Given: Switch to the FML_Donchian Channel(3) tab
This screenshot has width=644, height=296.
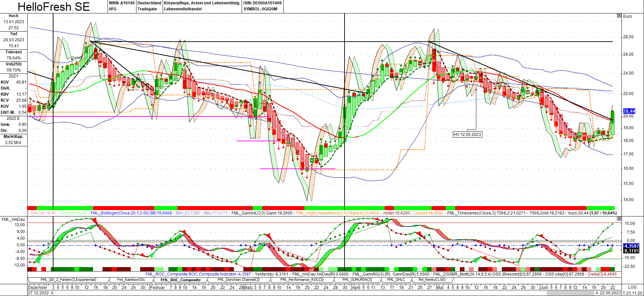Looking at the screenshot, I should [x=238, y=280].
